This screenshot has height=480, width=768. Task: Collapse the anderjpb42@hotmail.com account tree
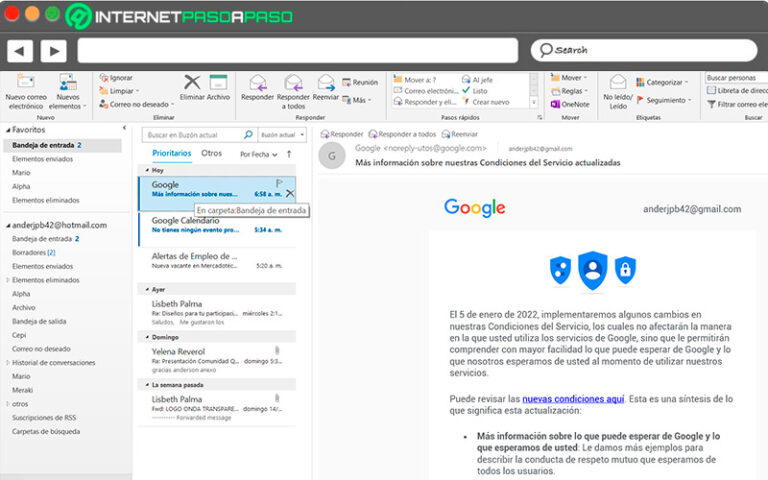click(8, 225)
